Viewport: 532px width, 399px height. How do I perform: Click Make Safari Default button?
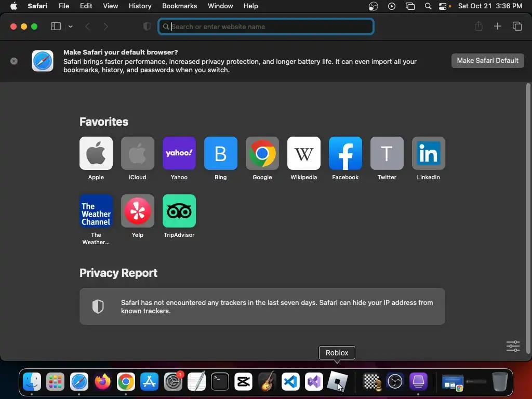click(487, 61)
